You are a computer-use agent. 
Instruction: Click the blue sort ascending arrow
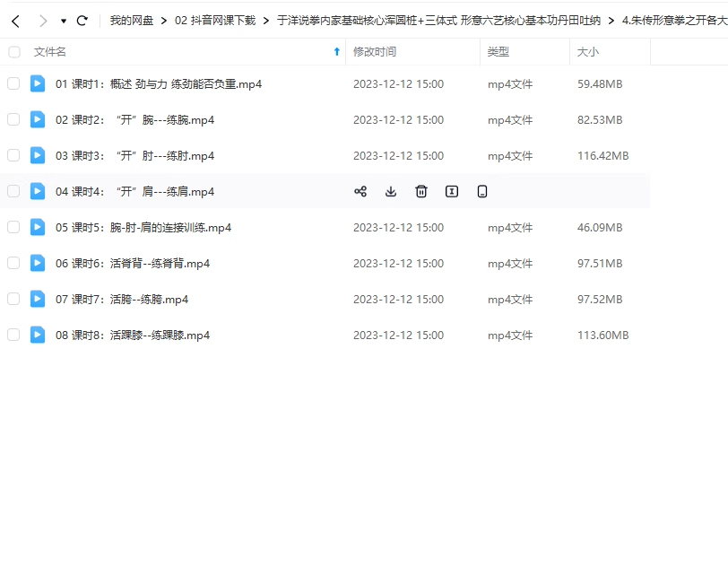(x=336, y=52)
